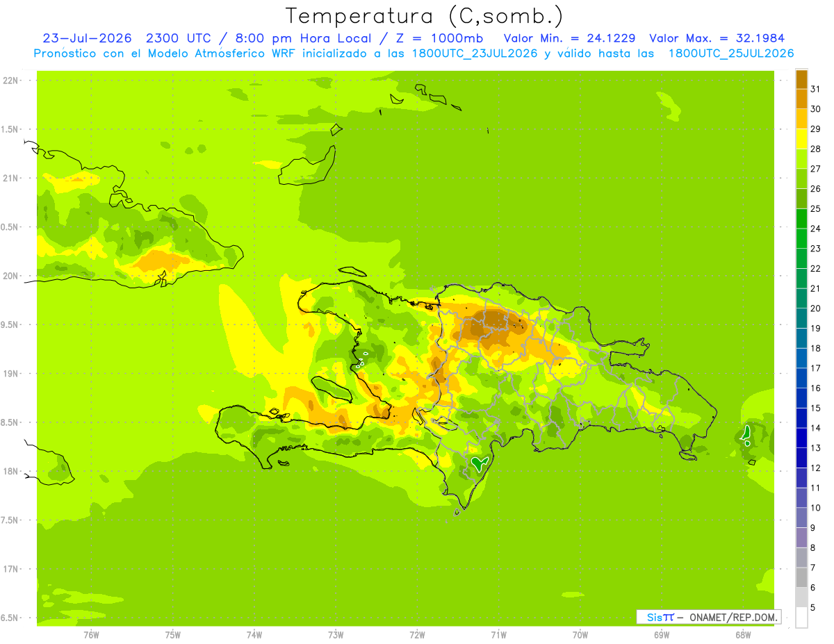Click the 21N latitude axis label
This screenshot has height=644, width=834.
tap(11, 178)
